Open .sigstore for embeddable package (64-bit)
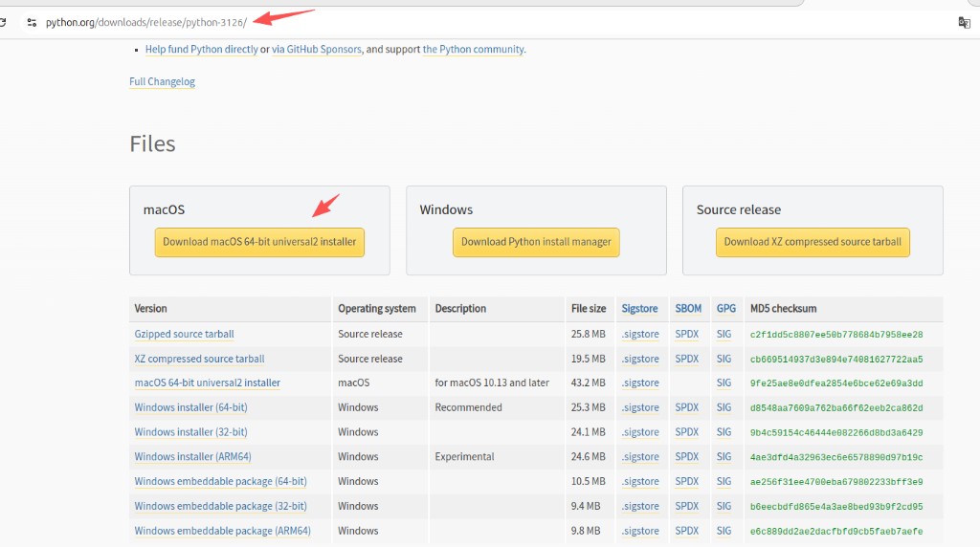The height and width of the screenshot is (547, 980). (x=640, y=481)
